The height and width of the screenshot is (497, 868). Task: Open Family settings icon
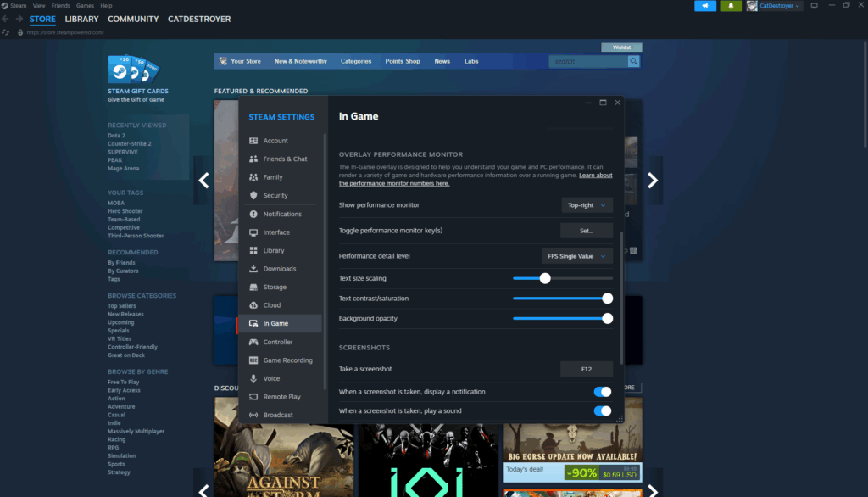(253, 177)
